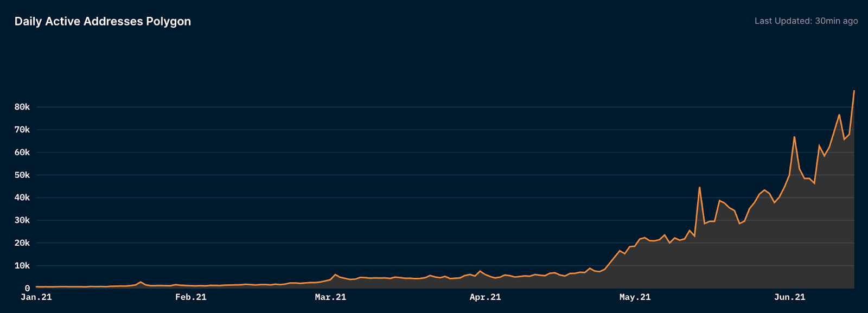Click the mid-May spike peak near 45k

699,188
